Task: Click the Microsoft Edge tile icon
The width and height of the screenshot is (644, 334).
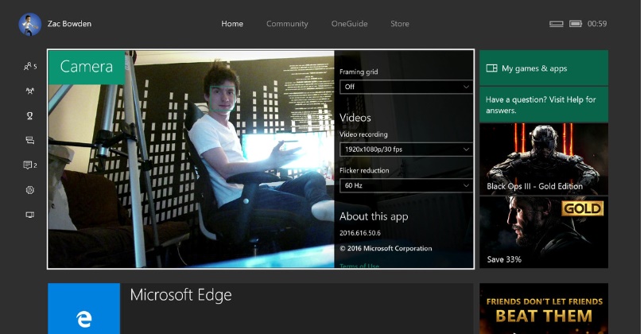Action: (x=83, y=310)
